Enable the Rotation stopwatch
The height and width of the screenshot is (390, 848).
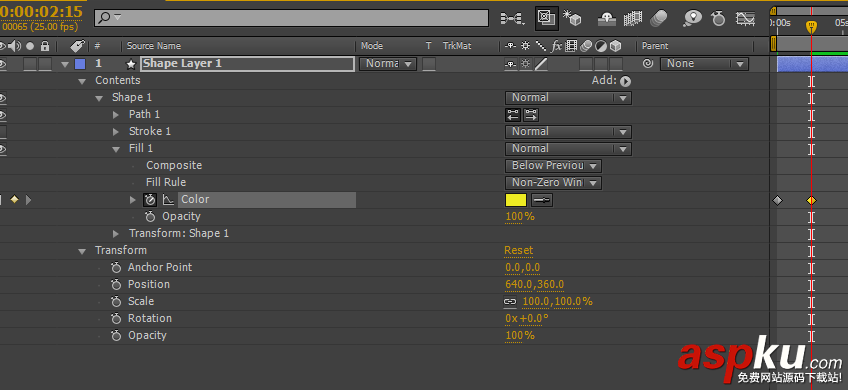click(x=116, y=319)
